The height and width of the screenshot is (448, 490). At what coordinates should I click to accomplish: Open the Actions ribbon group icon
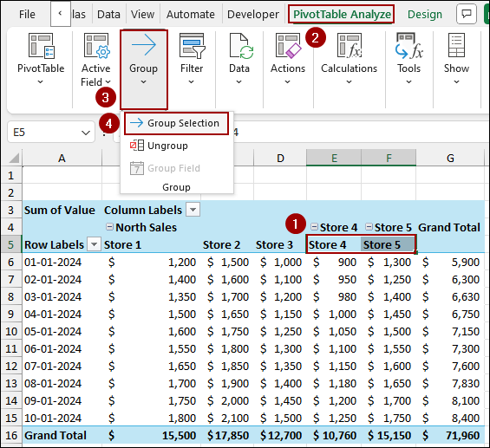pyautogui.click(x=288, y=46)
